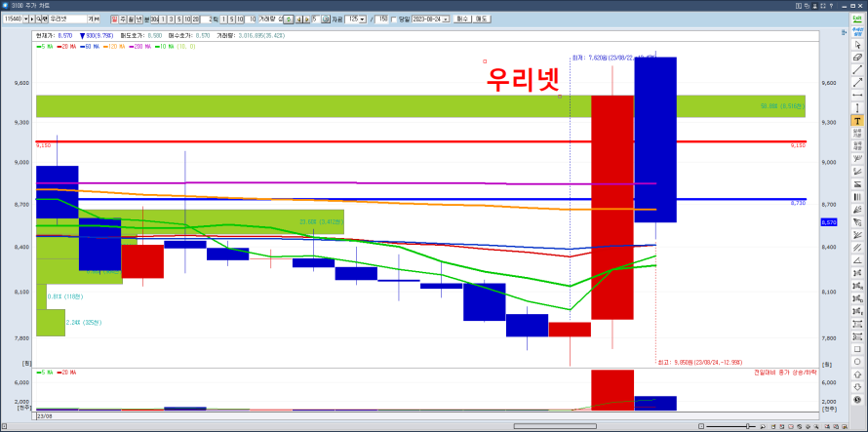Screen dimensions: 868x432
Task: Select the text tool marked T
Action: pos(857,121)
